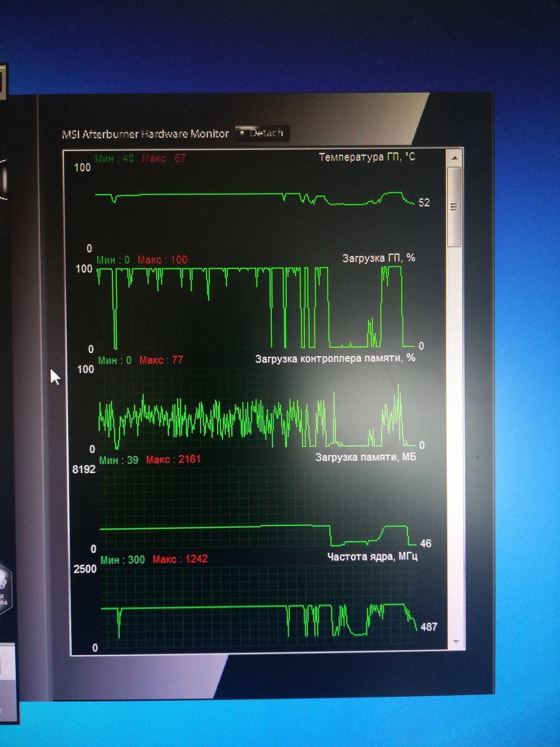Click the Detach button
Image resolution: width=560 pixels, height=747 pixels.
pyautogui.click(x=262, y=134)
